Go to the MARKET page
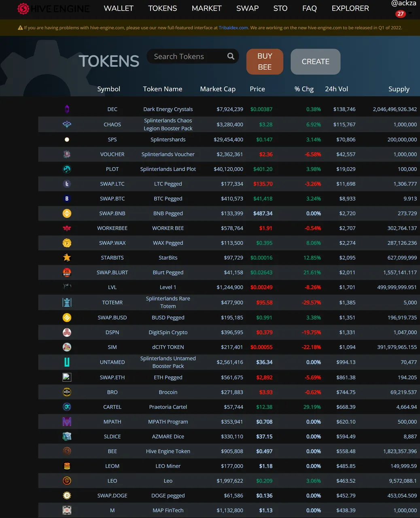420x518 pixels. tap(207, 8)
